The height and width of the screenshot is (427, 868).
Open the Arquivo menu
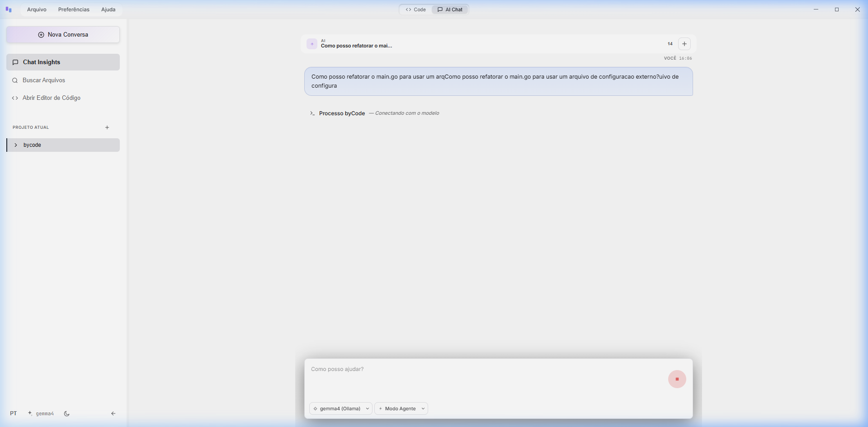pos(37,9)
